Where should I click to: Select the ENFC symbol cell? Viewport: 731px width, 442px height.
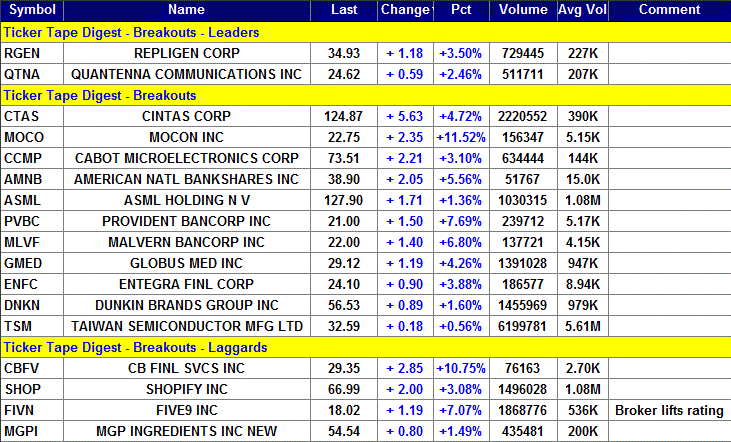(32, 284)
